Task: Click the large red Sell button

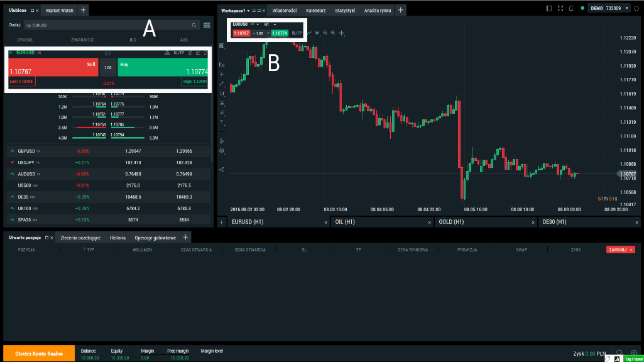Action: 53,67
